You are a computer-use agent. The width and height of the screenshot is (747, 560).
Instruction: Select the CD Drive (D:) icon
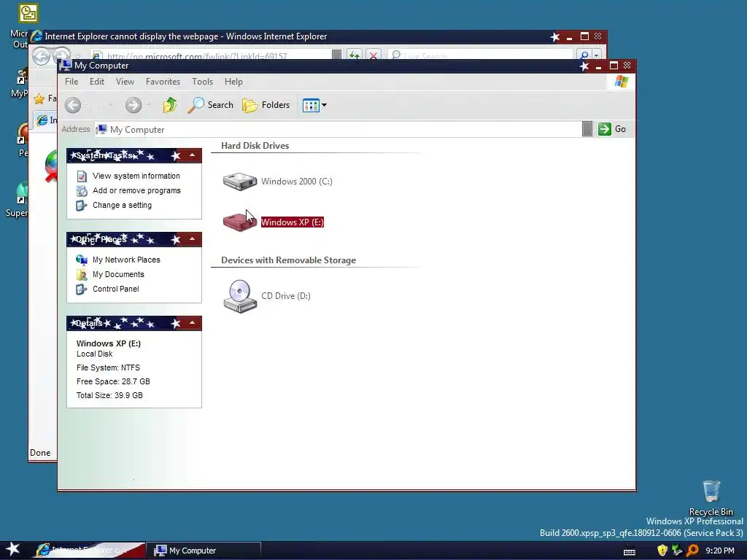pyautogui.click(x=239, y=296)
